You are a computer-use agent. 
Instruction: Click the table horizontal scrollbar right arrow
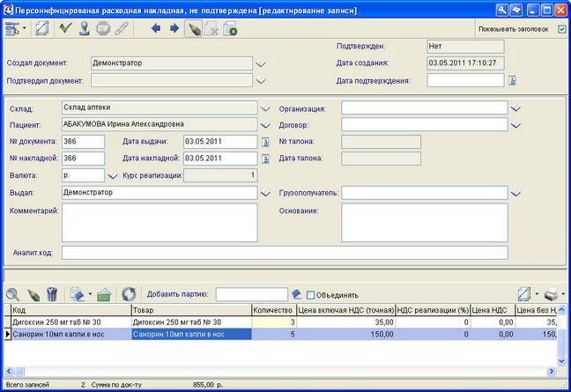[552, 371]
